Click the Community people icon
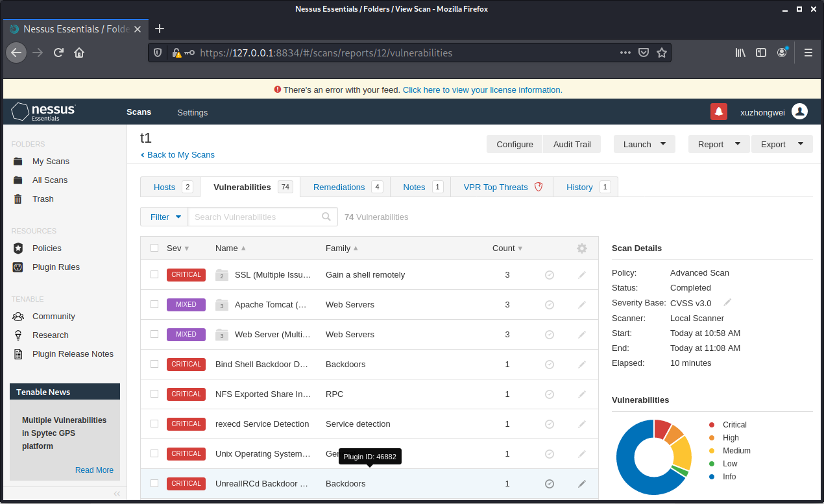 pyautogui.click(x=19, y=317)
